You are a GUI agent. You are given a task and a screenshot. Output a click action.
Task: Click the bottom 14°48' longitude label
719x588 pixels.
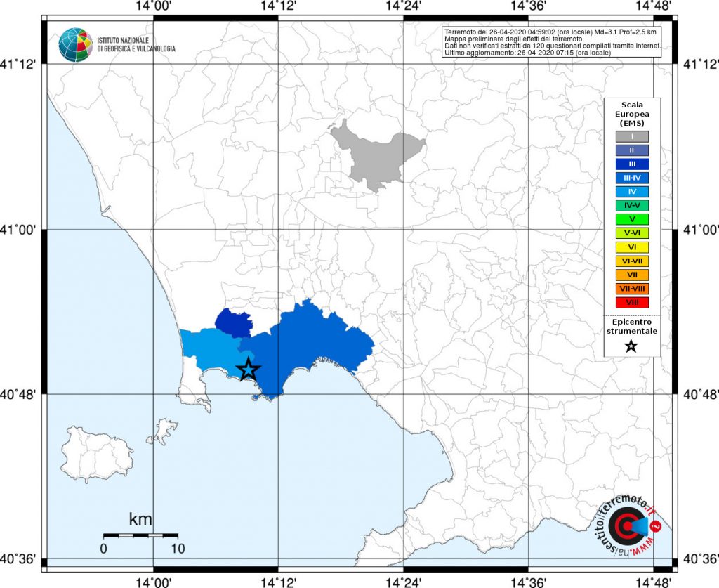click(x=654, y=582)
